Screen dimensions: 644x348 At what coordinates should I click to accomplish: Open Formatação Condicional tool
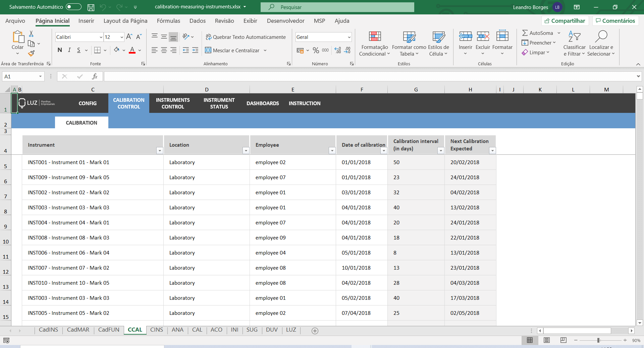click(374, 43)
